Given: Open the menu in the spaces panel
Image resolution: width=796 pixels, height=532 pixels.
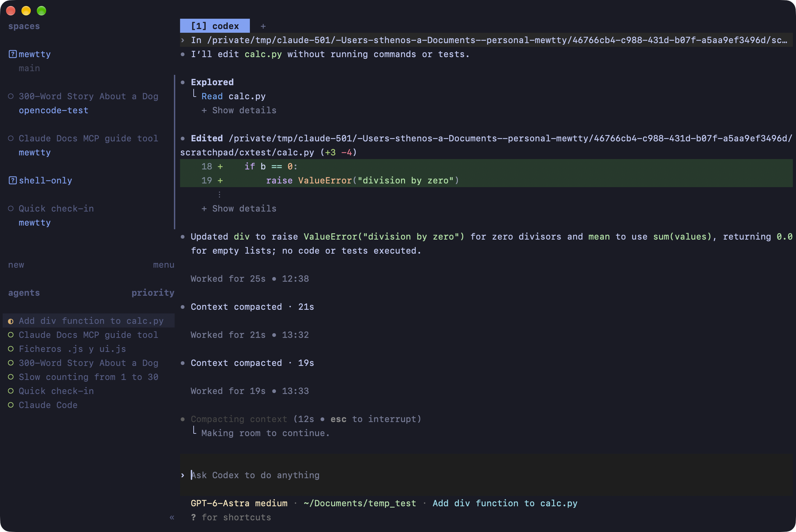Looking at the screenshot, I should 163,265.
